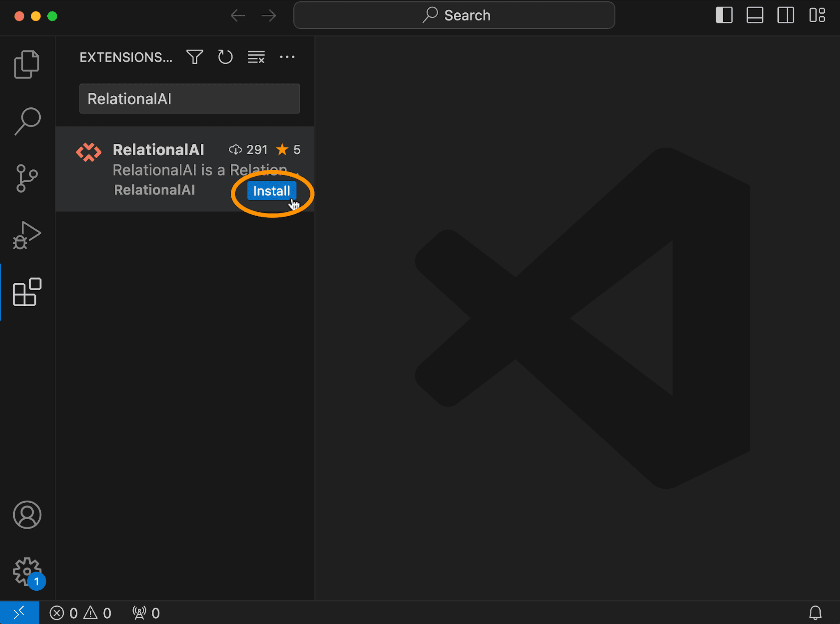Open the Source Control view
This screenshot has height=624, width=840.
tap(27, 178)
